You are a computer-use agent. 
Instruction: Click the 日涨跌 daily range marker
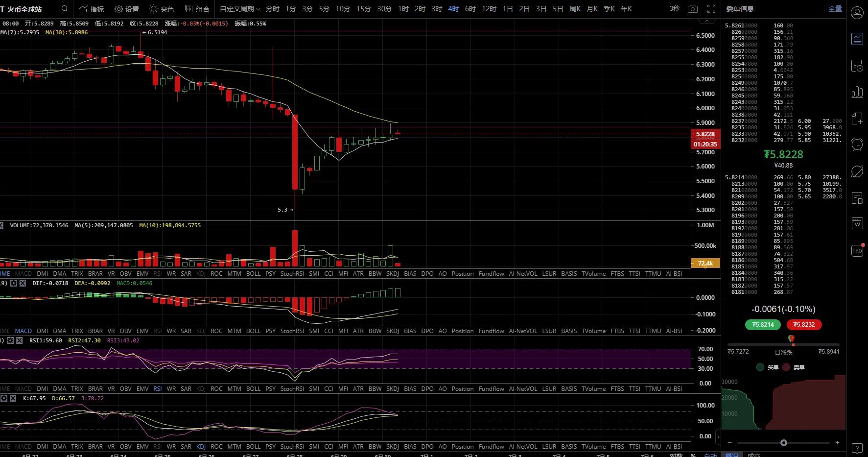(x=783, y=352)
